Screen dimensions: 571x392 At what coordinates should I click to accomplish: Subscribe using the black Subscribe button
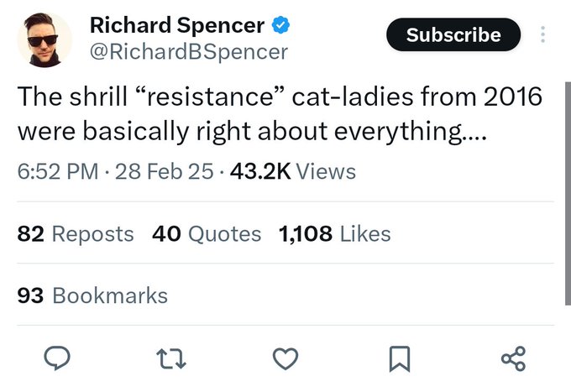coord(453,34)
